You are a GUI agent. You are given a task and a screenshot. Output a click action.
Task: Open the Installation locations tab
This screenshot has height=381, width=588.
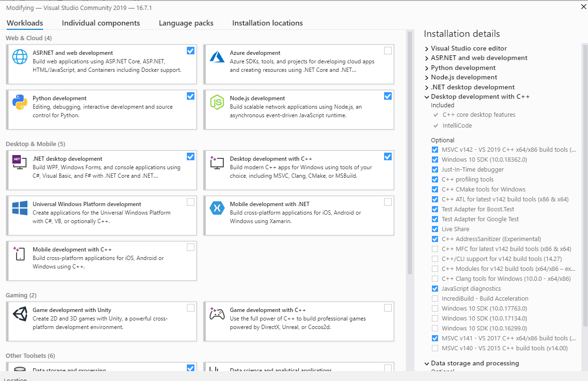267,23
